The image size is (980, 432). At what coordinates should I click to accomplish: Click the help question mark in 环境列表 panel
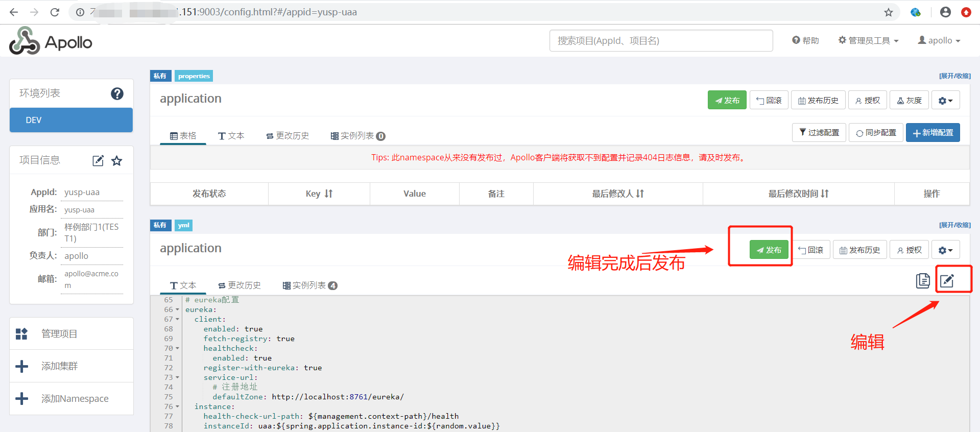click(117, 93)
